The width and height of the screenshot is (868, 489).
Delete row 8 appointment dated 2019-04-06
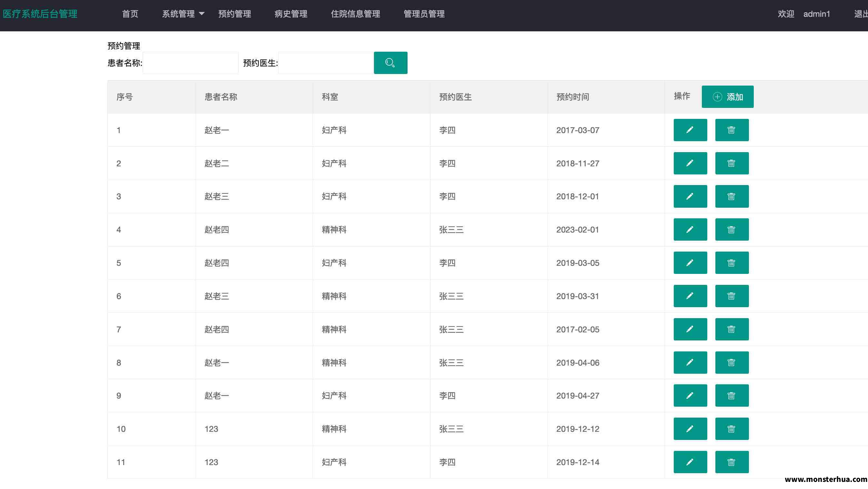click(732, 362)
